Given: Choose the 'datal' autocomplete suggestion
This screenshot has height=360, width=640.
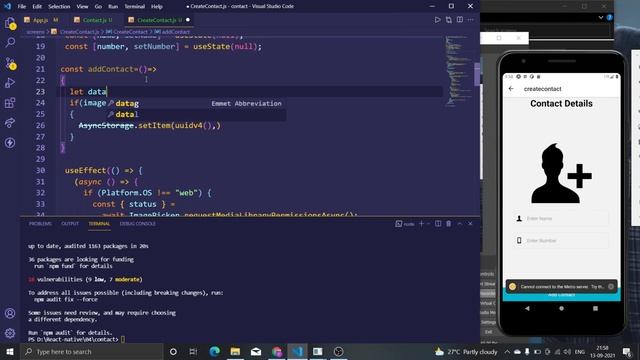Looking at the screenshot, I should click(196, 115).
